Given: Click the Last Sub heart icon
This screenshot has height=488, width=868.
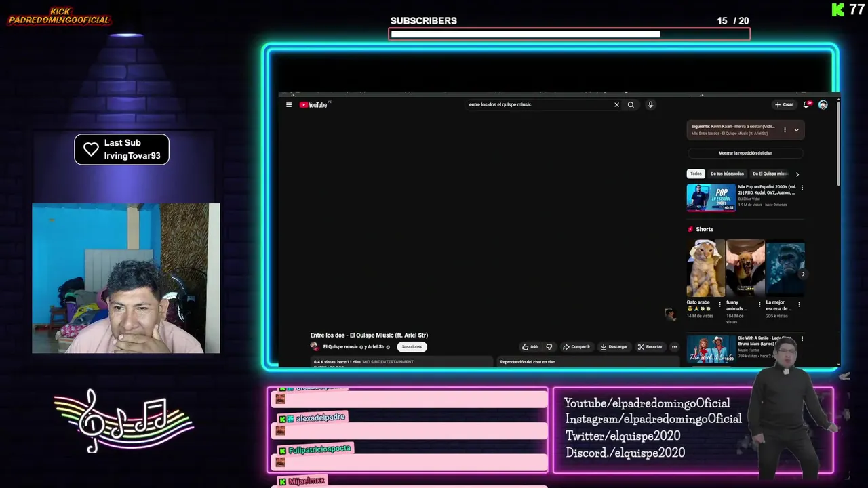Looking at the screenshot, I should pos(91,149).
